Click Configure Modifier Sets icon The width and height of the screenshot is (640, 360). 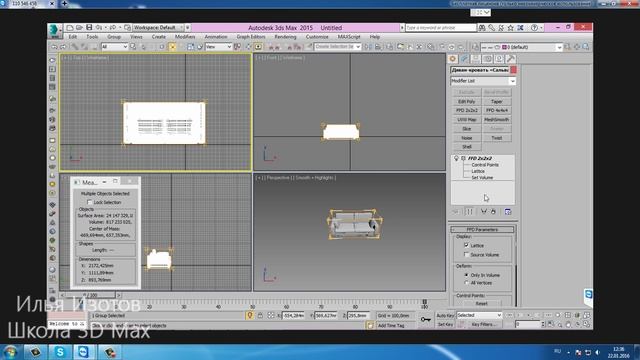tap(508, 211)
